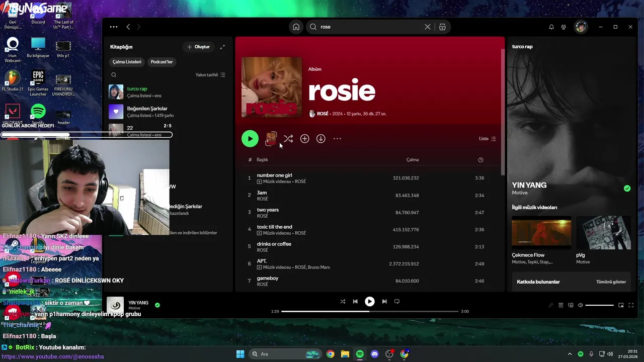Search within the library magnifier icon
The image size is (644, 362).
point(114,75)
